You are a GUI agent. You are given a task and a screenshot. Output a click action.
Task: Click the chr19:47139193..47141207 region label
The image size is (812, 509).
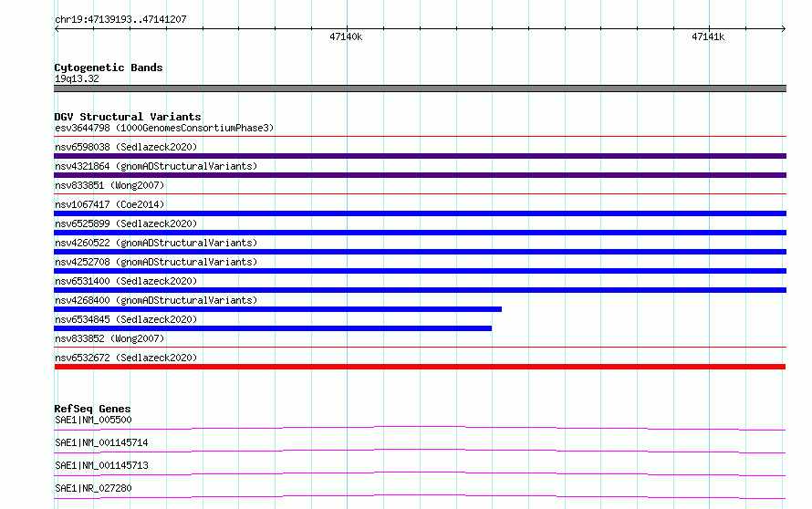120,19
